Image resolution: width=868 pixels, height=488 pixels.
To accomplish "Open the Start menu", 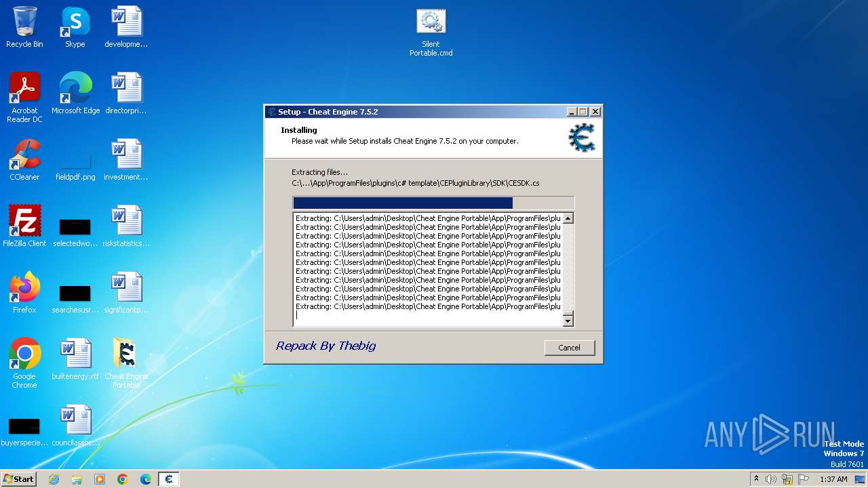I will [18, 479].
